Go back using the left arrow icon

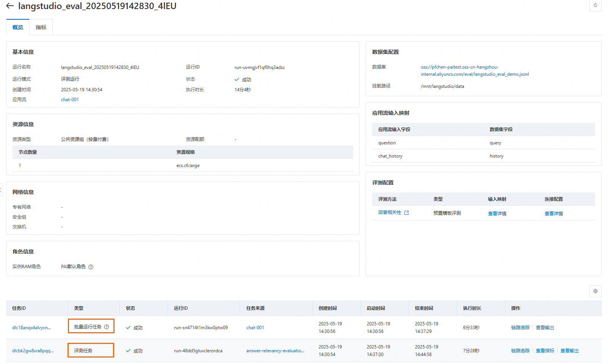[x=10, y=6]
